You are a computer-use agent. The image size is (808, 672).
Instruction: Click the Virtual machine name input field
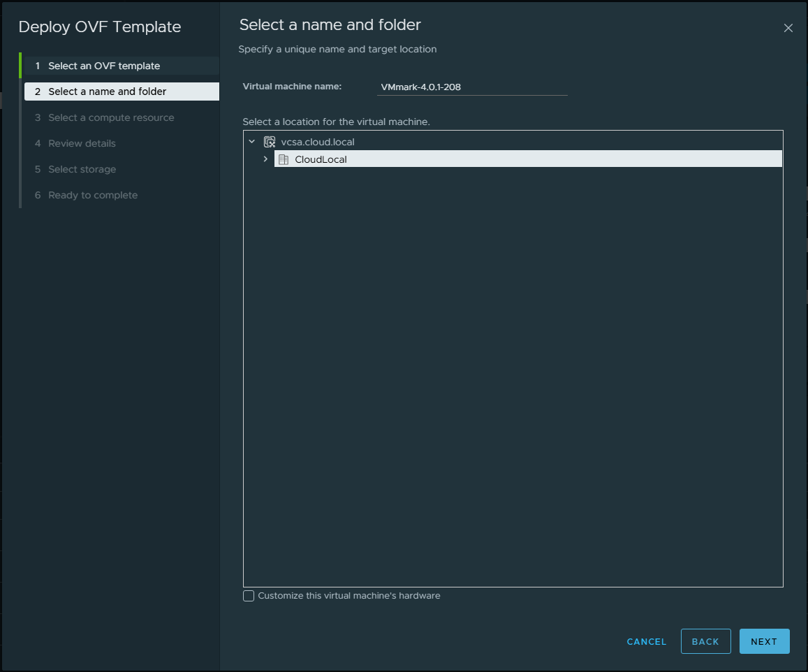point(472,87)
